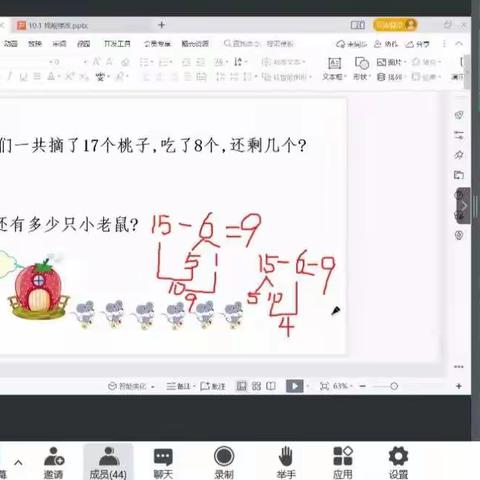
Task: Click the zoom out minus button
Action: 363,386
